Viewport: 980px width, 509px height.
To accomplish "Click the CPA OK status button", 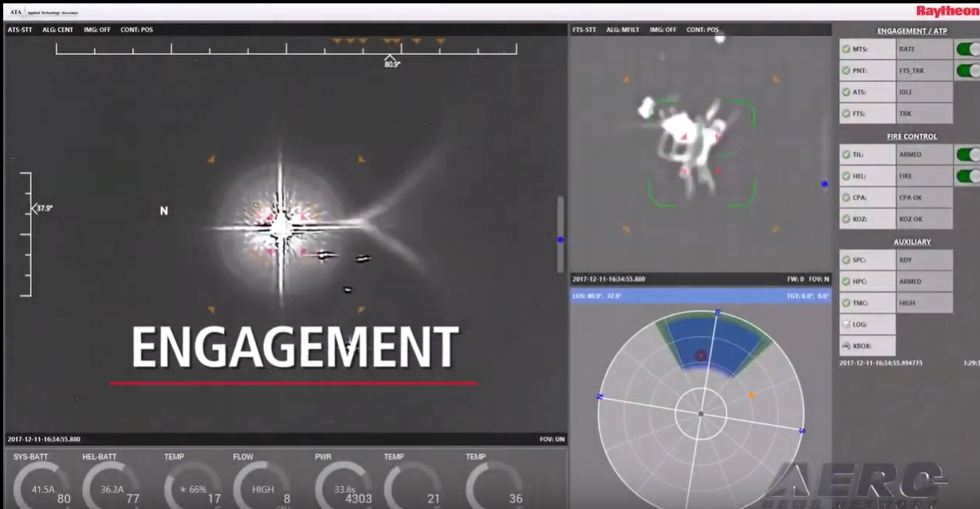I will (923, 197).
